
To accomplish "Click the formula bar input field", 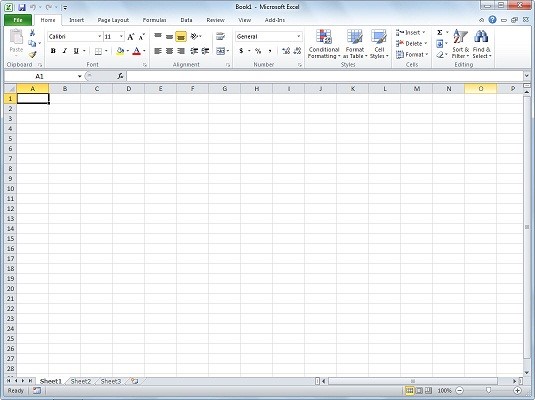I will tap(324, 76).
